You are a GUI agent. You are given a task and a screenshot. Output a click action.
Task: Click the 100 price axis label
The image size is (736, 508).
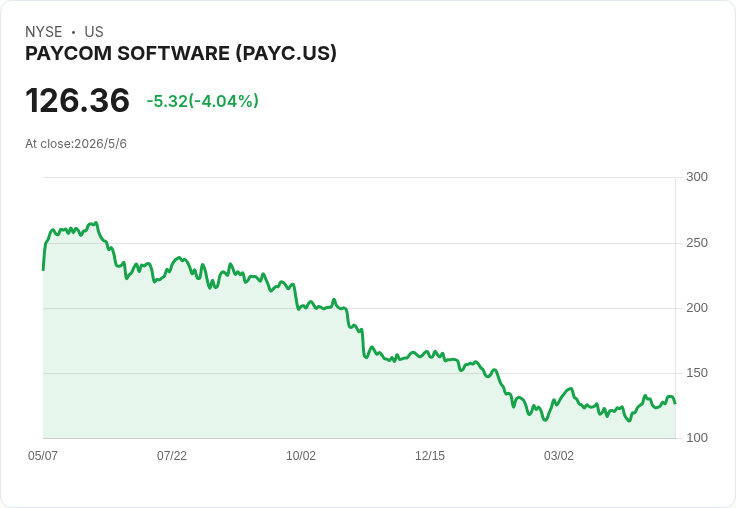pos(697,438)
